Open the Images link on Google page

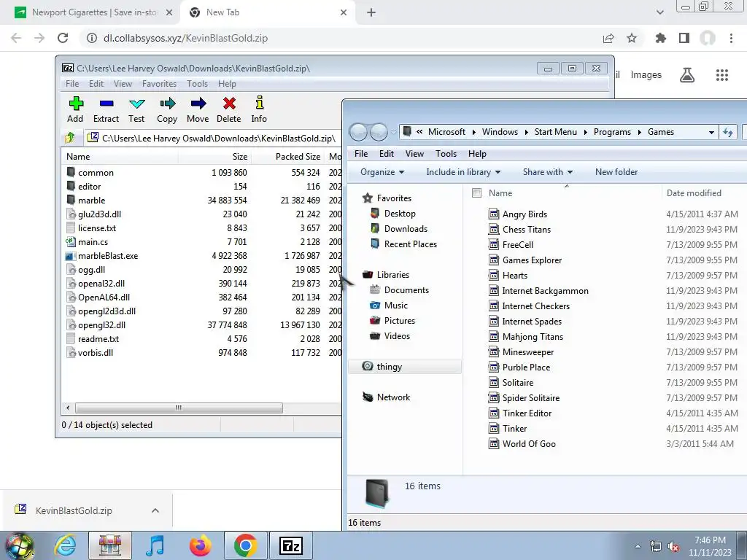[x=646, y=75]
